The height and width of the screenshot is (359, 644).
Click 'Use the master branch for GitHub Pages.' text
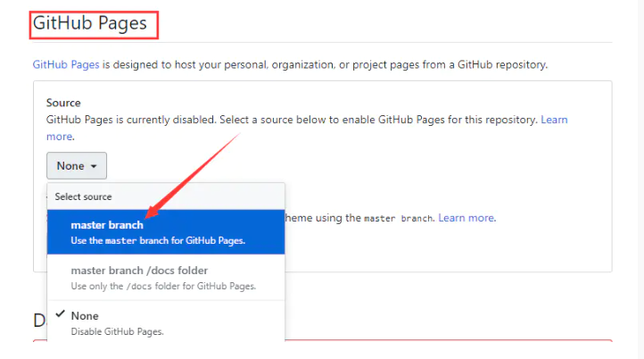[x=158, y=240]
